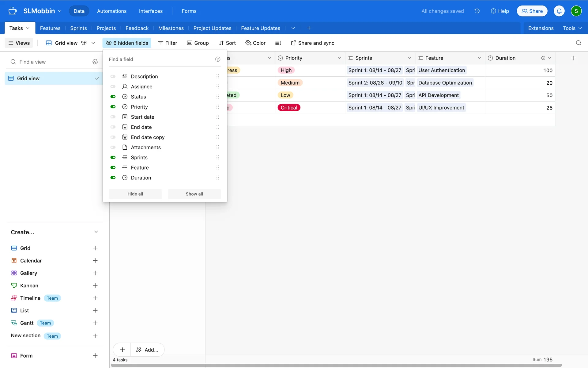The width and height of the screenshot is (588, 368).
Task: Collapse the Create section chevron
Action: click(x=96, y=232)
